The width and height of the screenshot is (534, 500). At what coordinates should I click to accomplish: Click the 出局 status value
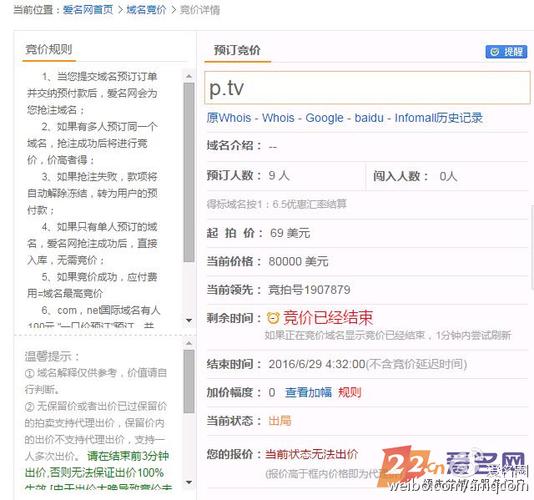[x=280, y=421]
